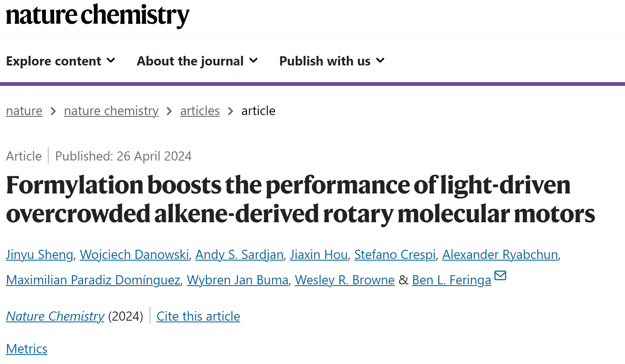Navigate to the articles breadcrumb
Screen dimensions: 625x364
click(x=200, y=111)
